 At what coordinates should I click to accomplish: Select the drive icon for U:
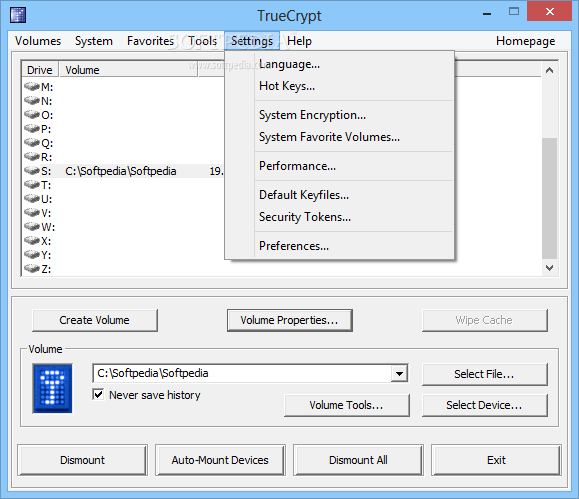32,198
